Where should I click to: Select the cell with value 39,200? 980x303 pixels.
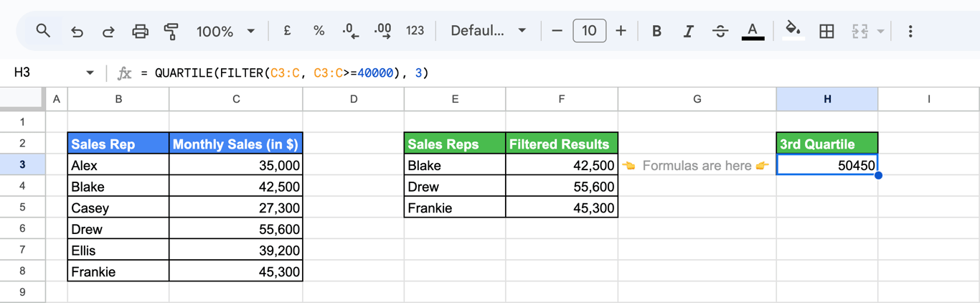(x=236, y=250)
